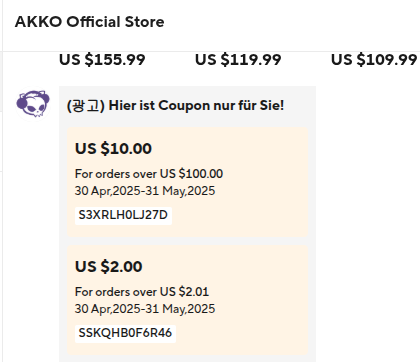The image size is (420, 362).
Task: Copy coupon code SSKQHB0F6R46
Action: (x=125, y=333)
